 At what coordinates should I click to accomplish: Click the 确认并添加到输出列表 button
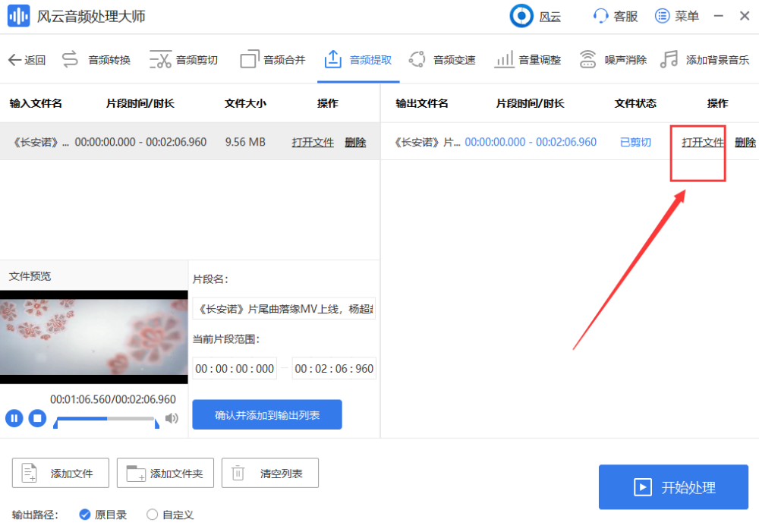pos(267,415)
